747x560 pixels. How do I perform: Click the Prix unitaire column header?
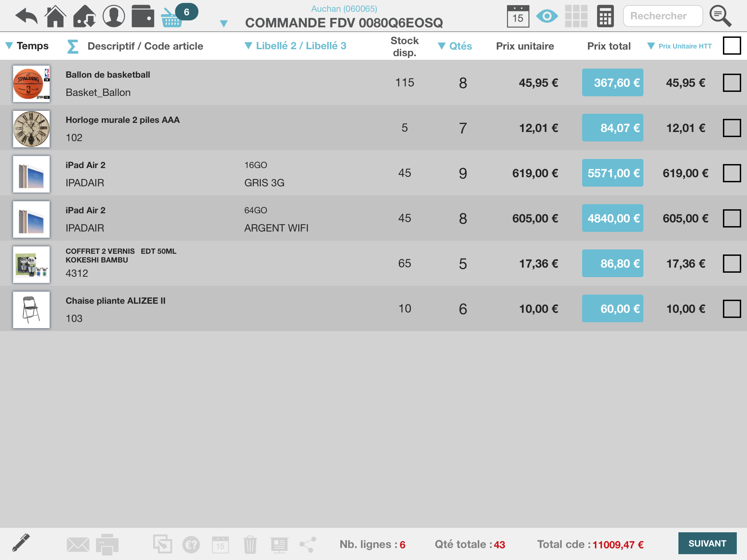click(525, 46)
